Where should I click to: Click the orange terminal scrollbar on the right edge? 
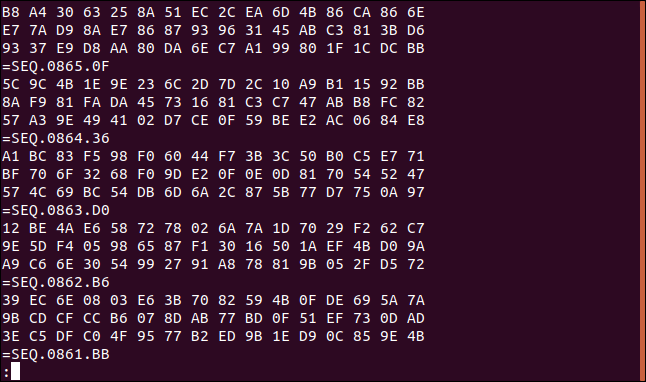643,191
